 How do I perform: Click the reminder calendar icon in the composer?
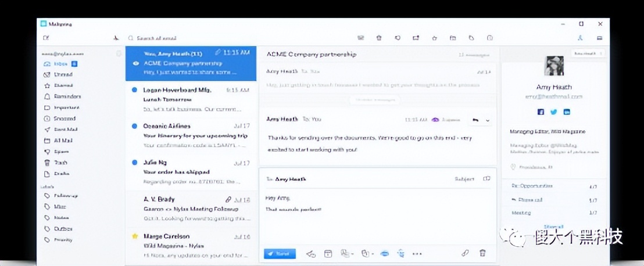coord(328,254)
